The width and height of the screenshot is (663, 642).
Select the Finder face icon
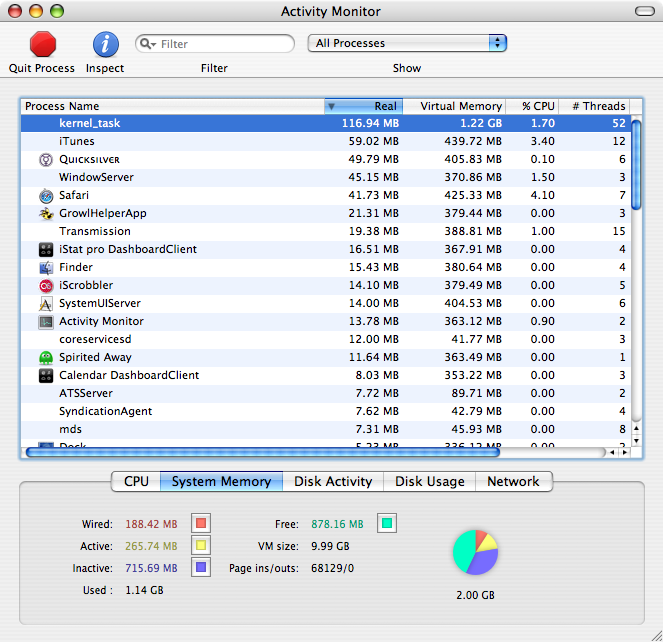click(46, 268)
